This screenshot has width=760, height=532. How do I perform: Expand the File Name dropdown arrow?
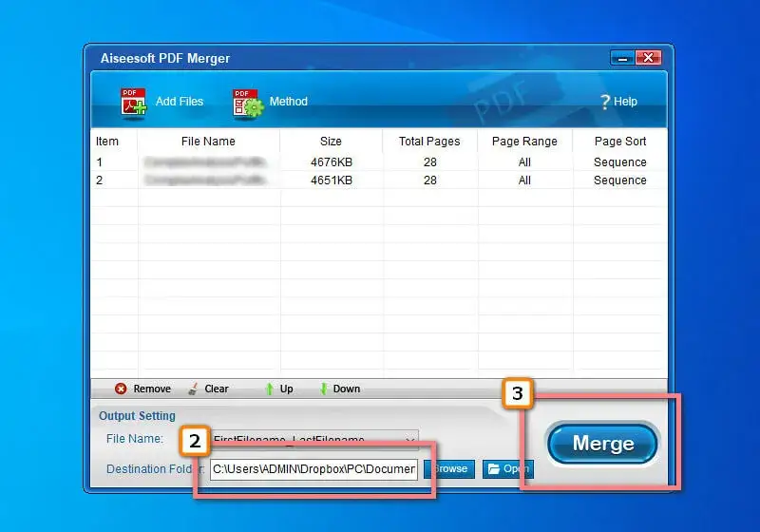tap(410, 439)
